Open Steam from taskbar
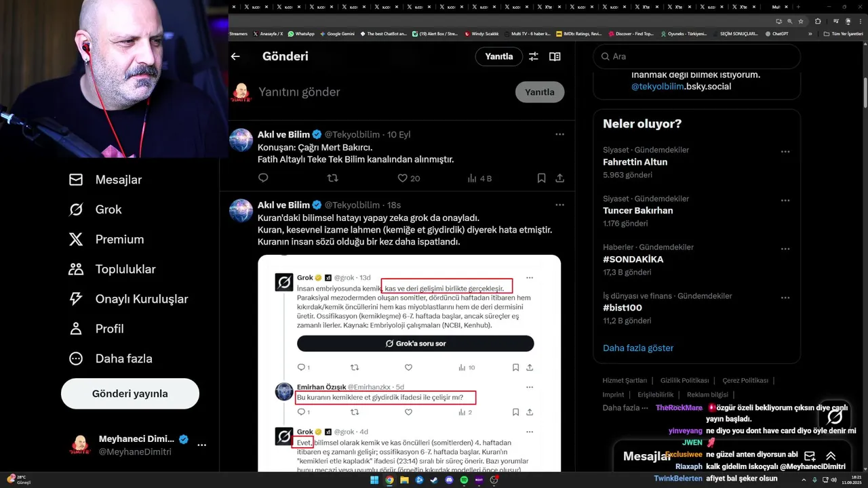 click(x=434, y=480)
